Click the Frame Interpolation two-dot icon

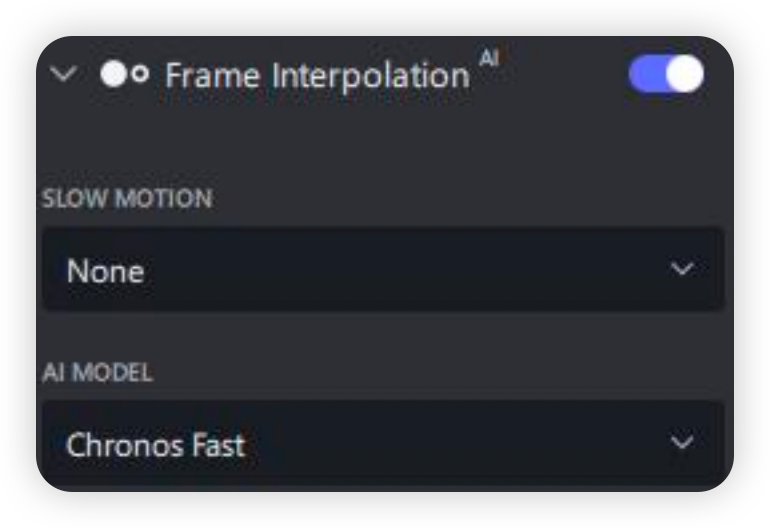click(125, 76)
